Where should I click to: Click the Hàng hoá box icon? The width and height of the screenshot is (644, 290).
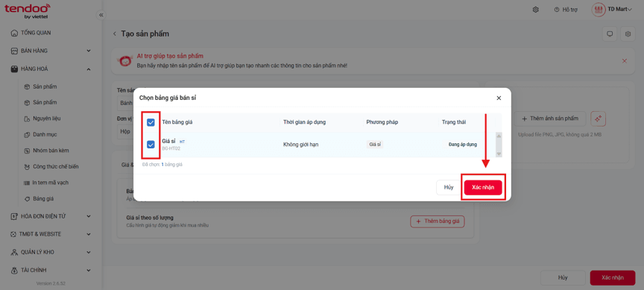point(14,69)
